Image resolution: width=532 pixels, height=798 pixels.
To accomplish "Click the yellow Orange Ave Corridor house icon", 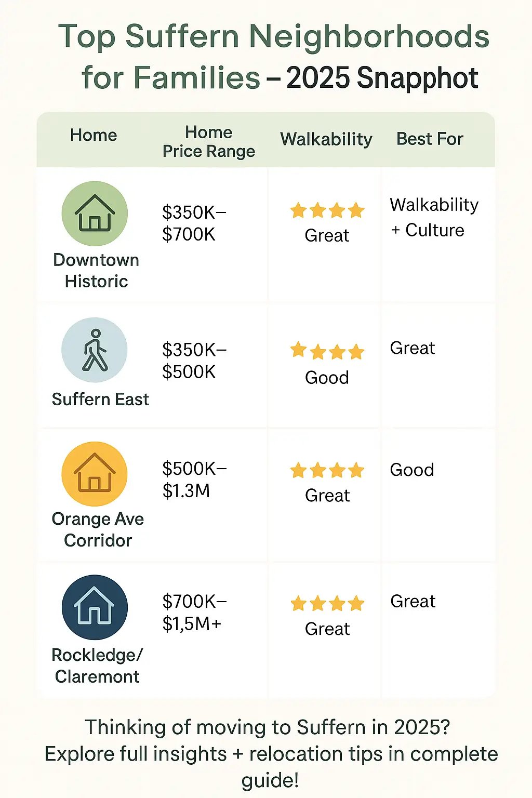I will click(x=95, y=474).
